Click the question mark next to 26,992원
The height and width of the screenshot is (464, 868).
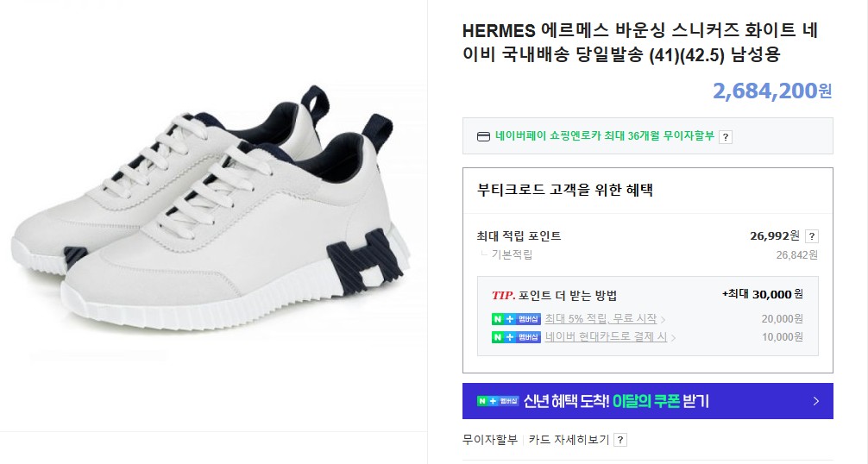(812, 236)
